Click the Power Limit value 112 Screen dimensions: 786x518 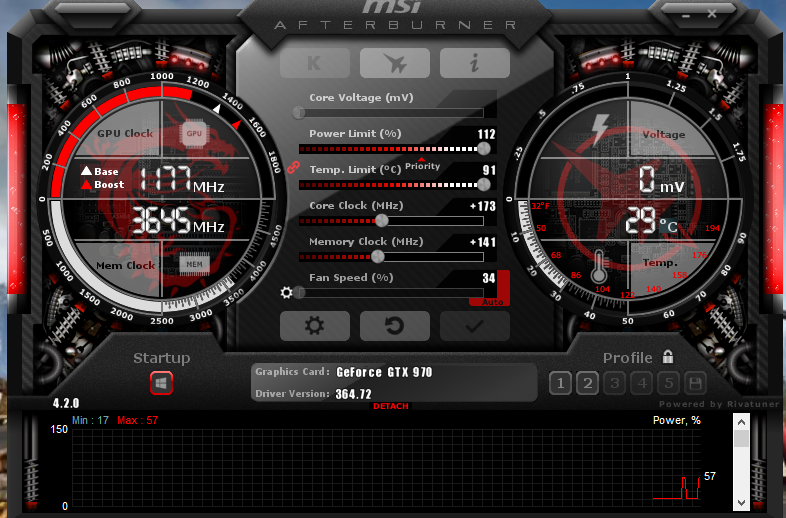(x=486, y=134)
